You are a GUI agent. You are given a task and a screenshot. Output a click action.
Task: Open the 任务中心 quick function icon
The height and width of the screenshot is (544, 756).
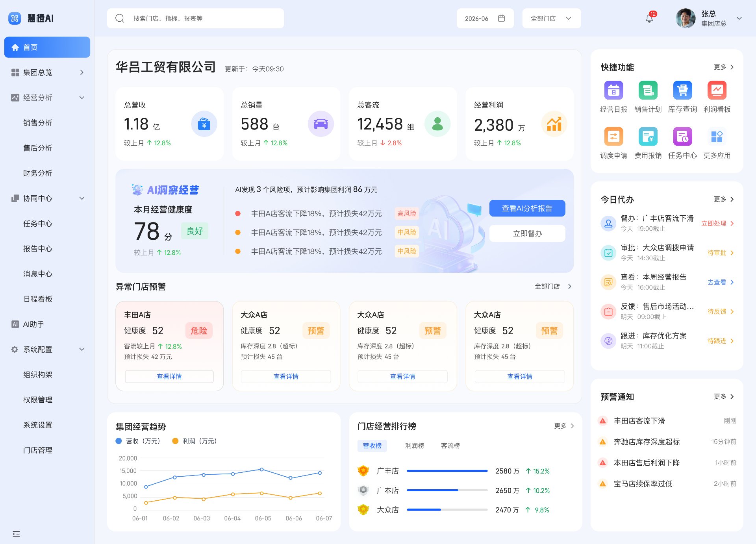click(x=682, y=137)
